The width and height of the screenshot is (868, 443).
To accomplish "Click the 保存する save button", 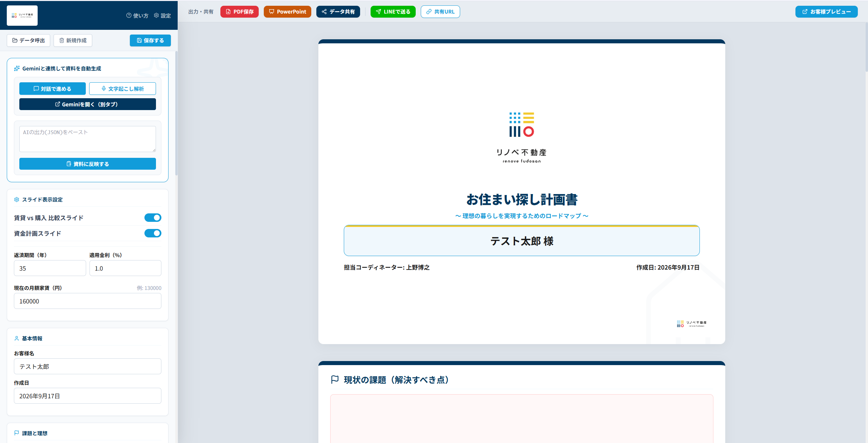I will point(150,40).
